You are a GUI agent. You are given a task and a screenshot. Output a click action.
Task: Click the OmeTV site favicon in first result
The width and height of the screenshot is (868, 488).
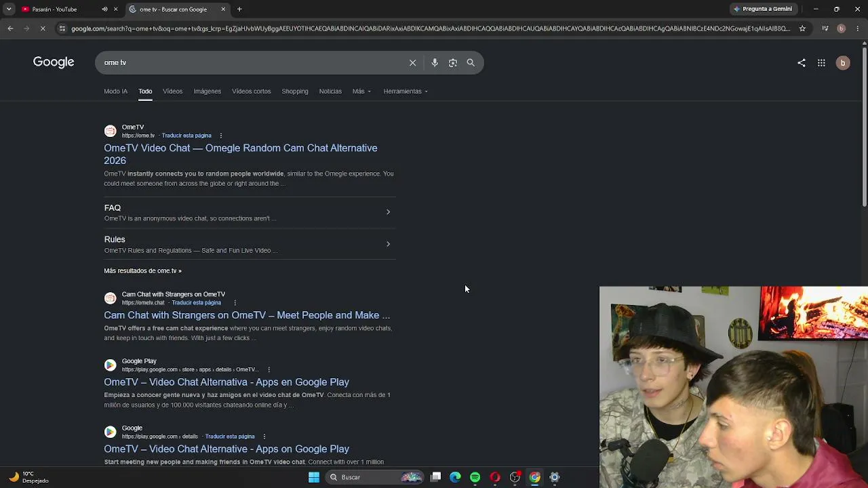coord(110,131)
